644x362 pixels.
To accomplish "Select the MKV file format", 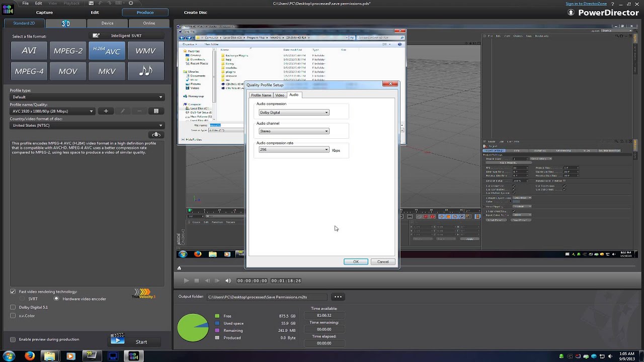I will click(x=107, y=71).
